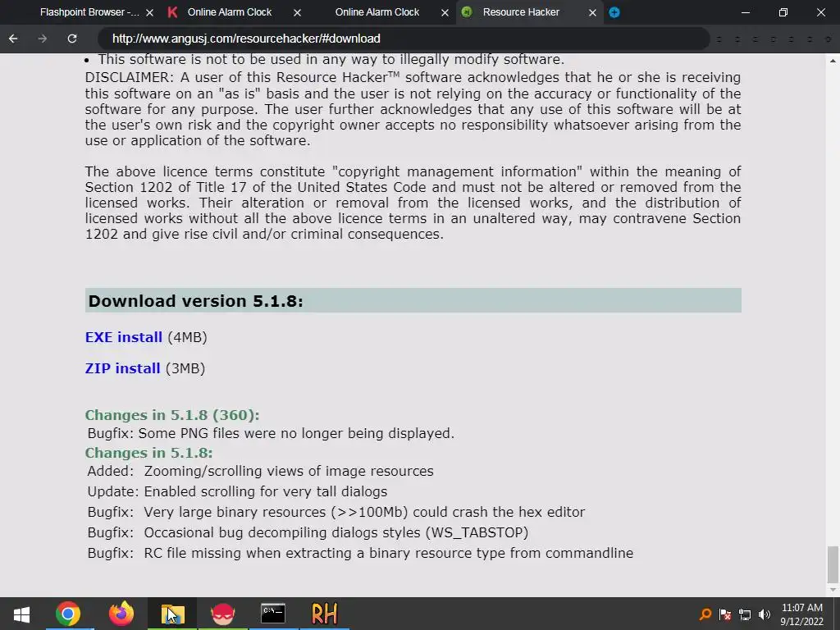
Task: Click text 'Occasional bug decompiling dialogs styles'
Action: coord(283,532)
